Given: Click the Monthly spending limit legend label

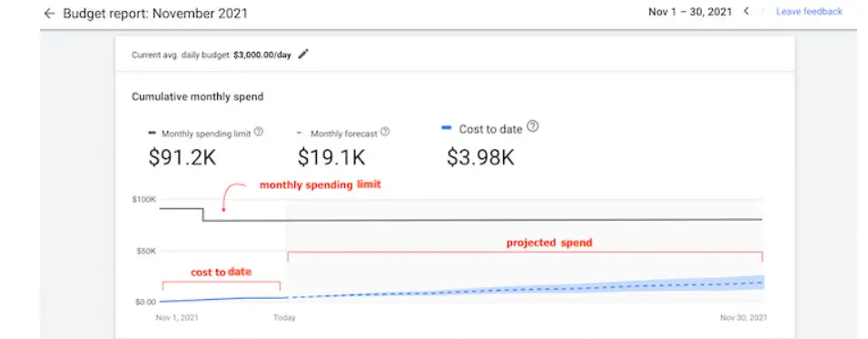Looking at the screenshot, I should pyautogui.click(x=206, y=134).
